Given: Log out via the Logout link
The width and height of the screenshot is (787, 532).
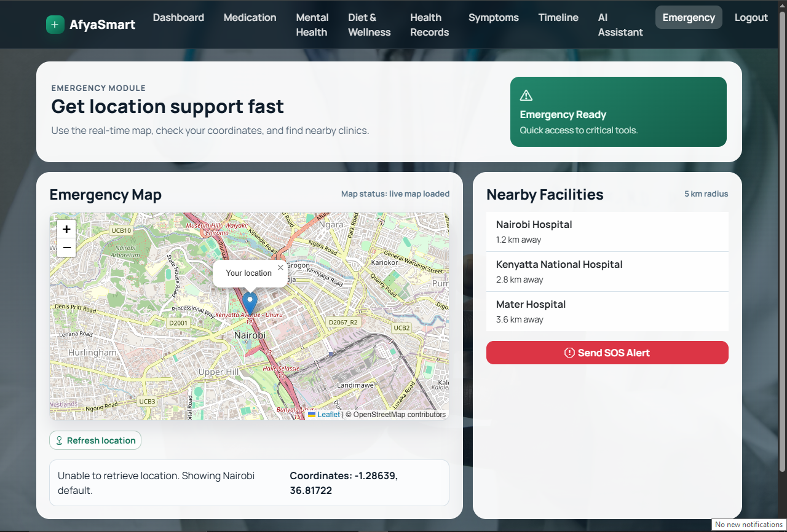Looking at the screenshot, I should [x=751, y=17].
